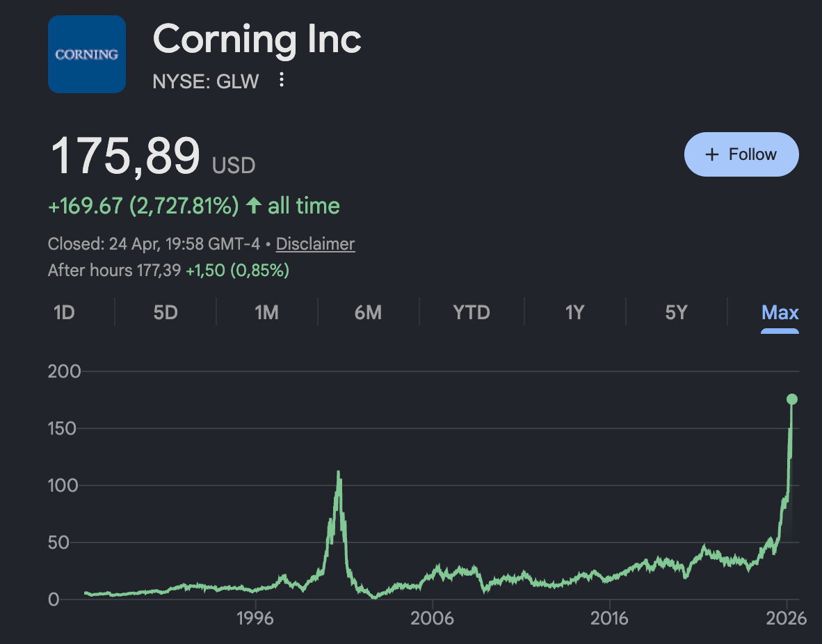Click the latest price dot on chart
Screen dimensions: 822x644
(x=791, y=400)
